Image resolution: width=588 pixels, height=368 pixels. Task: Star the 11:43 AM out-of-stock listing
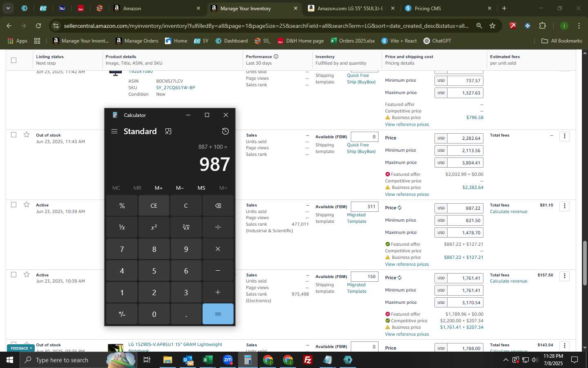pyautogui.click(x=27, y=135)
